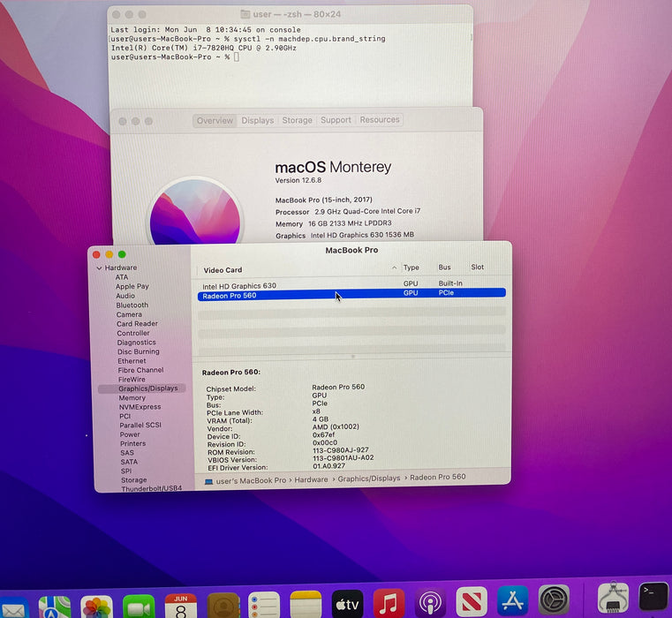Select Bluetooth in the sidebar
Screen dimensions: 672x618
coord(132,305)
